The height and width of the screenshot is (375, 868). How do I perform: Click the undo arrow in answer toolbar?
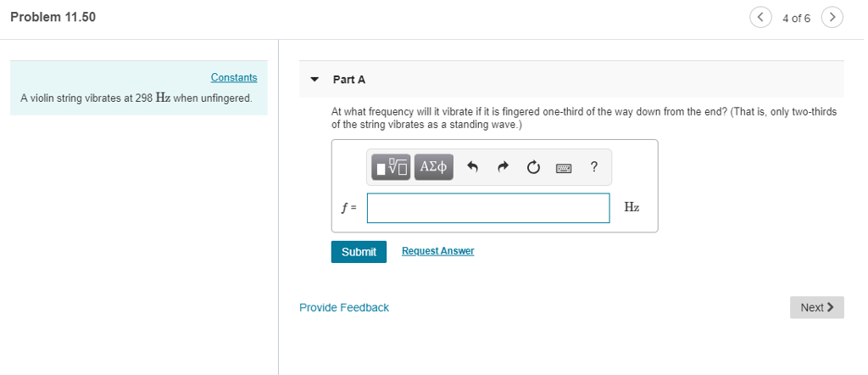click(472, 167)
